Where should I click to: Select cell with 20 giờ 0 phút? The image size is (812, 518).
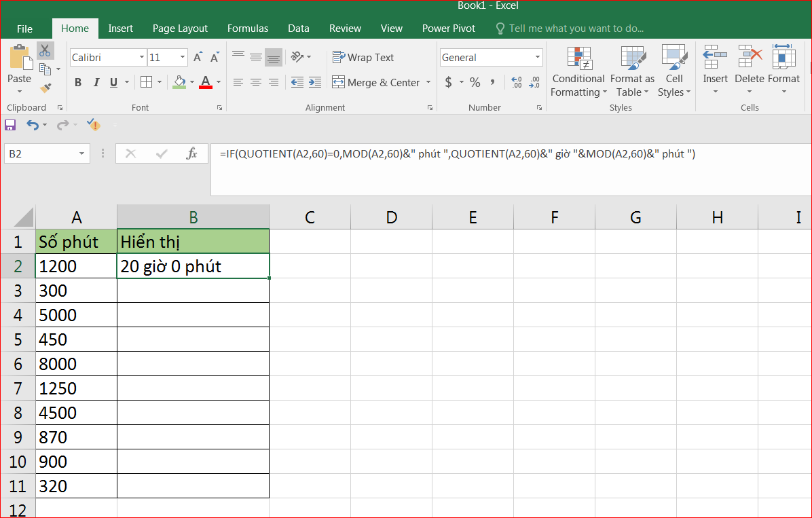(193, 266)
